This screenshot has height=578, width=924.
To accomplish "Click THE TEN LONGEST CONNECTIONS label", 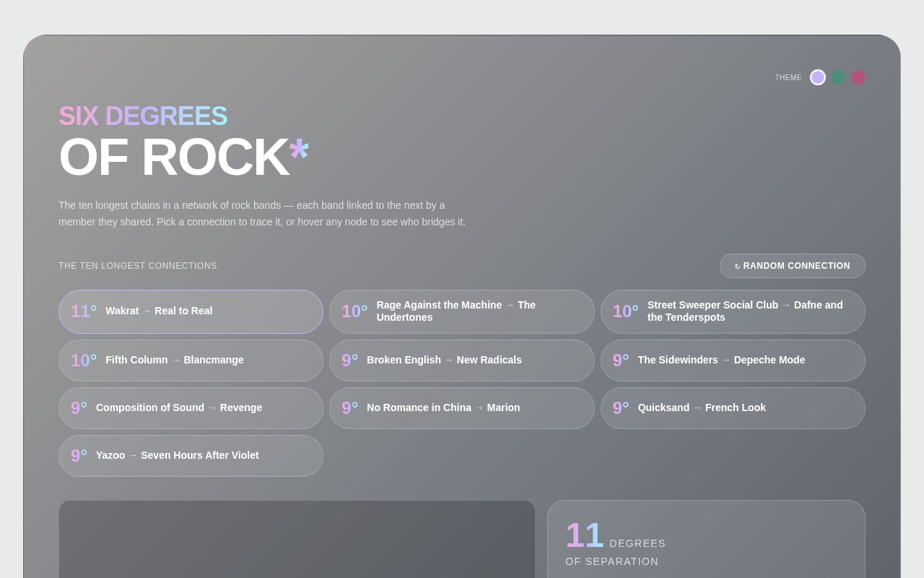I will [x=138, y=266].
